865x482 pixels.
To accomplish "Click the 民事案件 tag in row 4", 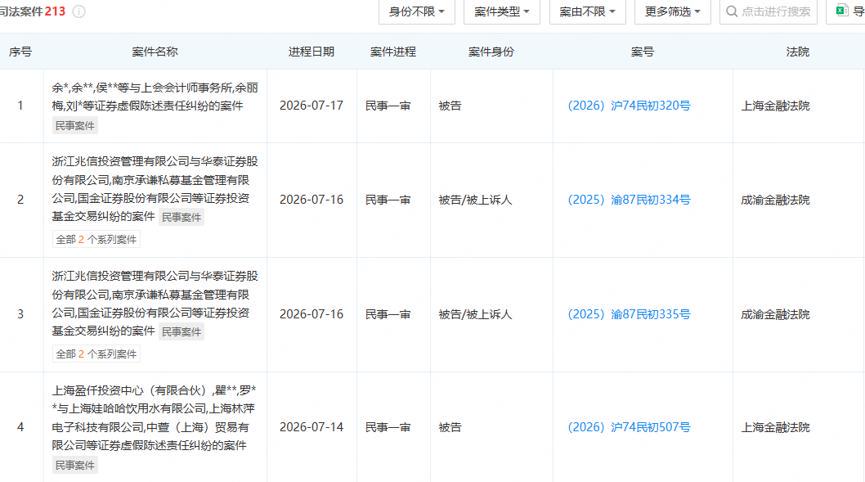I will [x=75, y=465].
